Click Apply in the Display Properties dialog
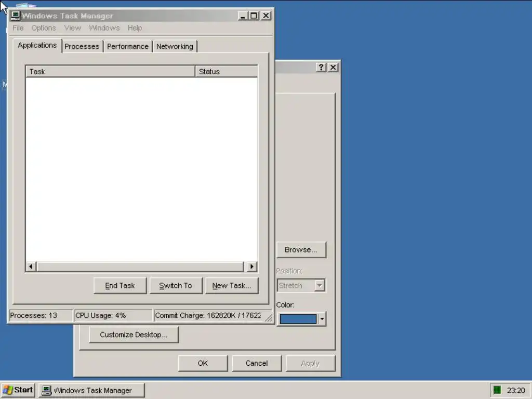 [x=311, y=363]
